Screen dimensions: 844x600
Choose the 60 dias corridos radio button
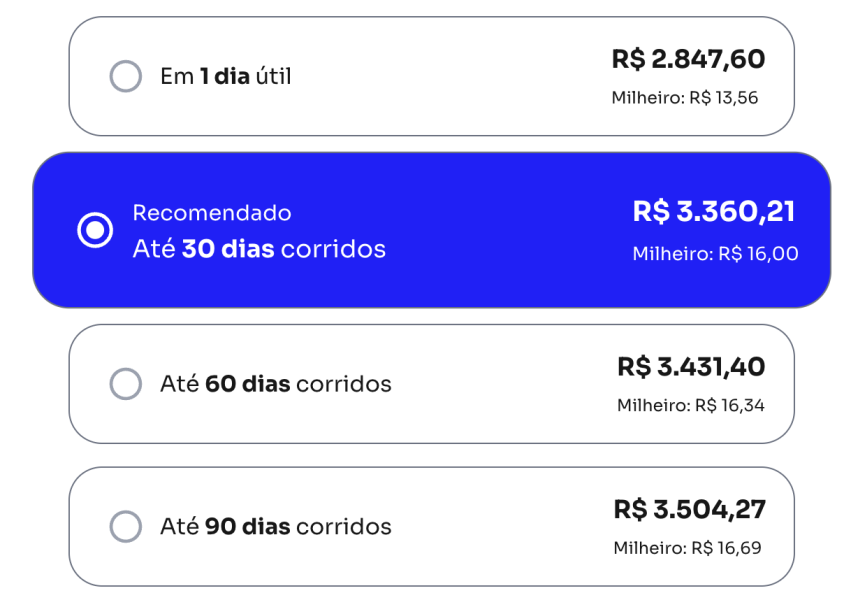tap(125, 384)
